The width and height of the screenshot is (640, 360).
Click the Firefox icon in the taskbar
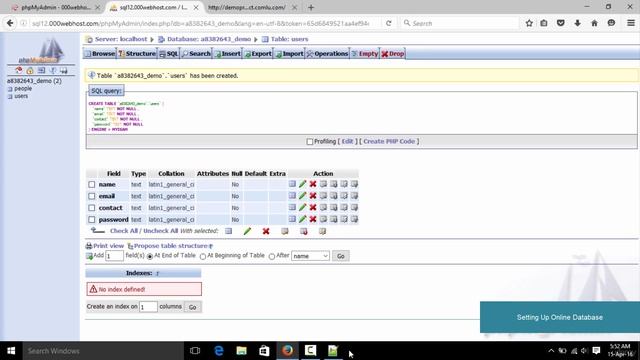[287, 351]
